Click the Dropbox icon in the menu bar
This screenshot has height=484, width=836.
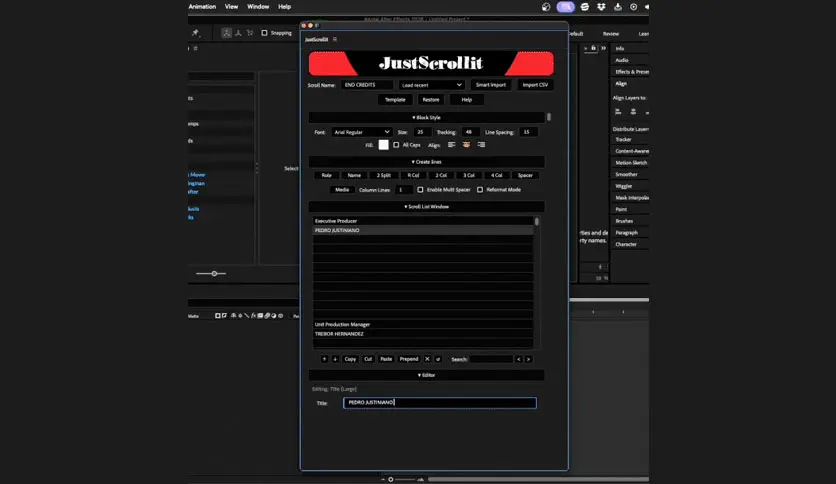601,7
